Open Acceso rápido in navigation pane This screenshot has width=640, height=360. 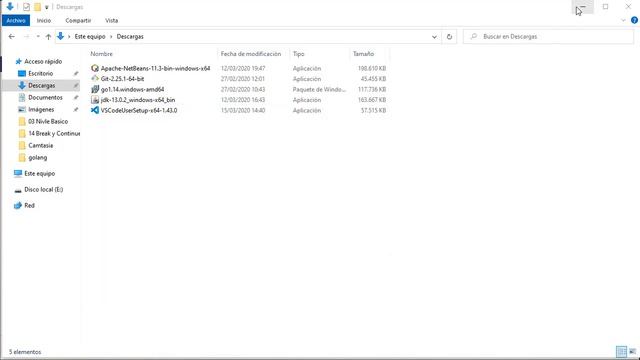click(x=43, y=62)
